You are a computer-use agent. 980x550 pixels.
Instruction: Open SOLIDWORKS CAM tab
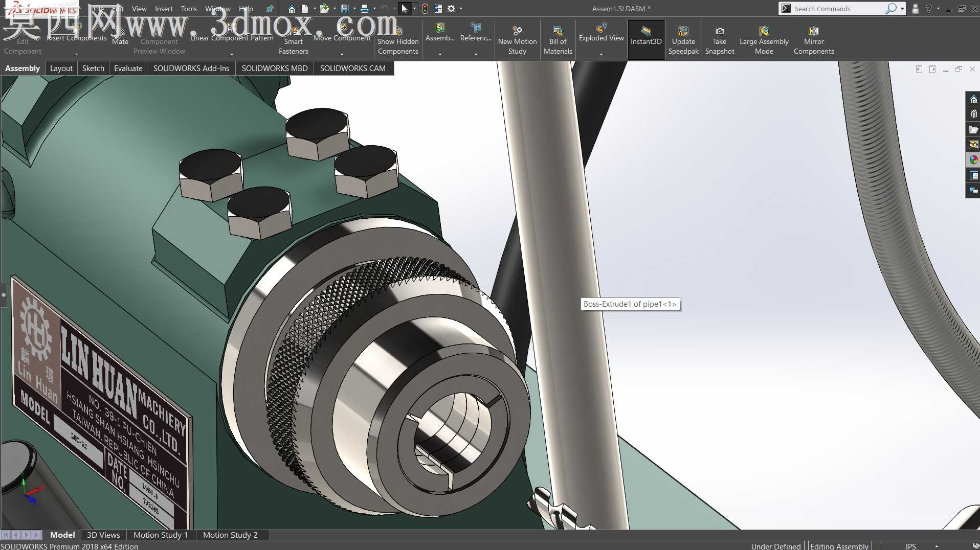point(353,68)
